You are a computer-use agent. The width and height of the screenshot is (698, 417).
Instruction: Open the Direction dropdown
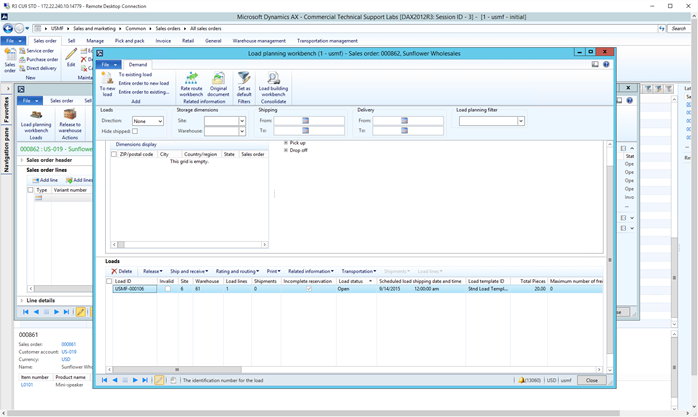coord(159,121)
